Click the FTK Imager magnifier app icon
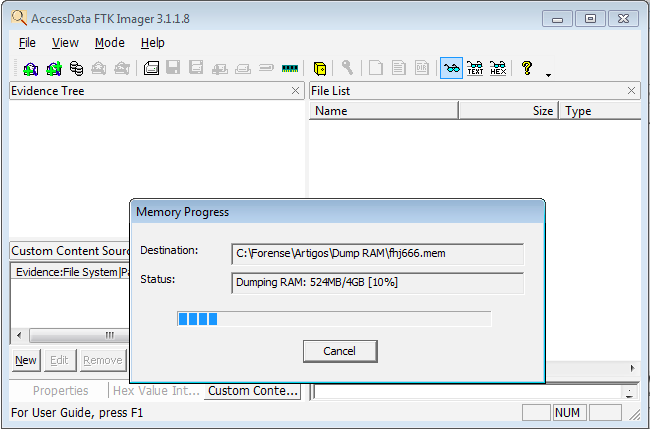650x429 pixels. [19, 18]
